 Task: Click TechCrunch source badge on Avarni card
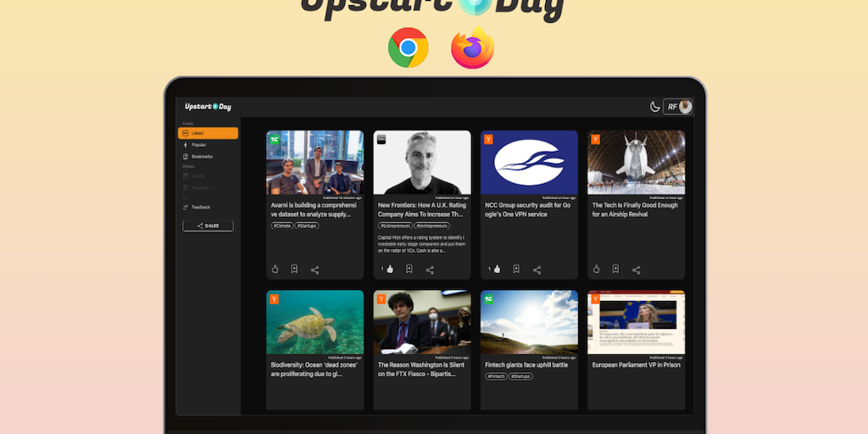274,139
